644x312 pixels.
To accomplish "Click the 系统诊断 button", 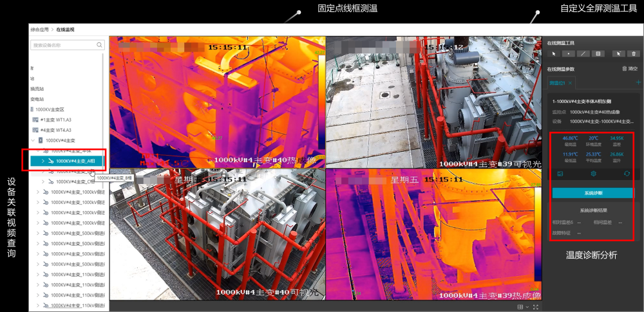I will pos(593,193).
